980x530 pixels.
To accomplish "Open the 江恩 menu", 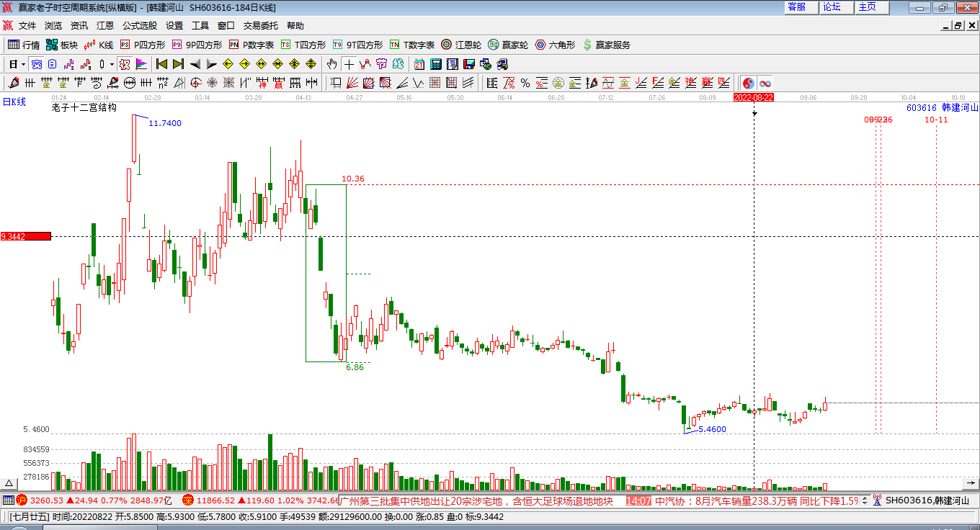I will pyautogui.click(x=105, y=26).
